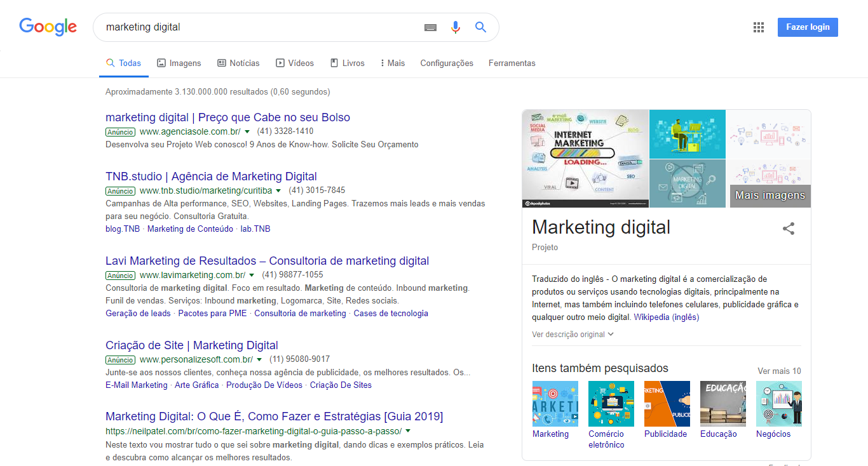This screenshot has width=868, height=466.
Task: Click the magnifier search button
Action: tap(480, 27)
